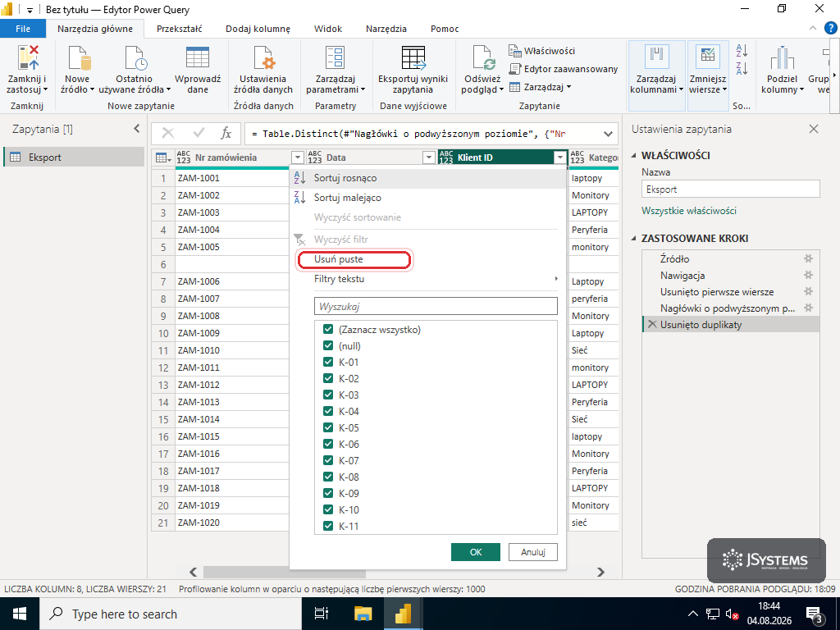Open the table corner menu icon
Viewport: 840px width, 630px height.
point(163,157)
